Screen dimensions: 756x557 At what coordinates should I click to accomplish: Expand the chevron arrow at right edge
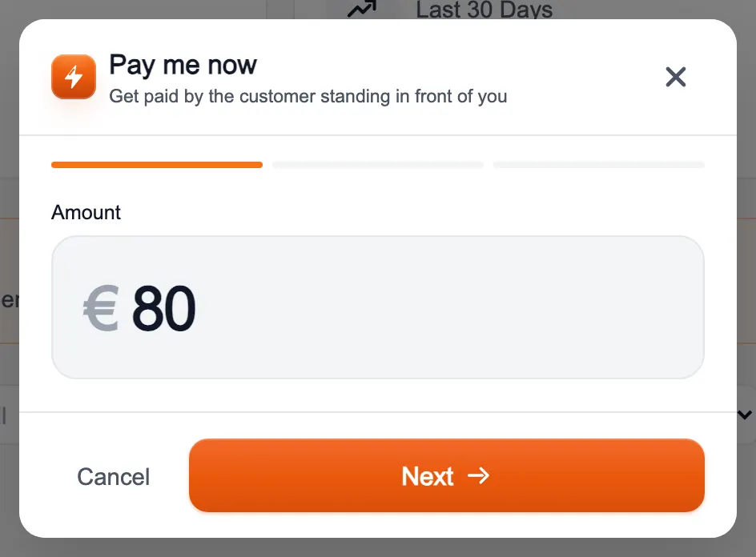(x=745, y=415)
